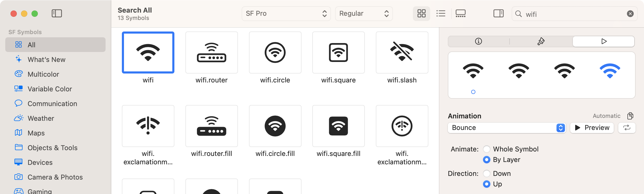The height and width of the screenshot is (194, 644).
Task: Toggle the repeat animation button
Action: [x=627, y=128]
